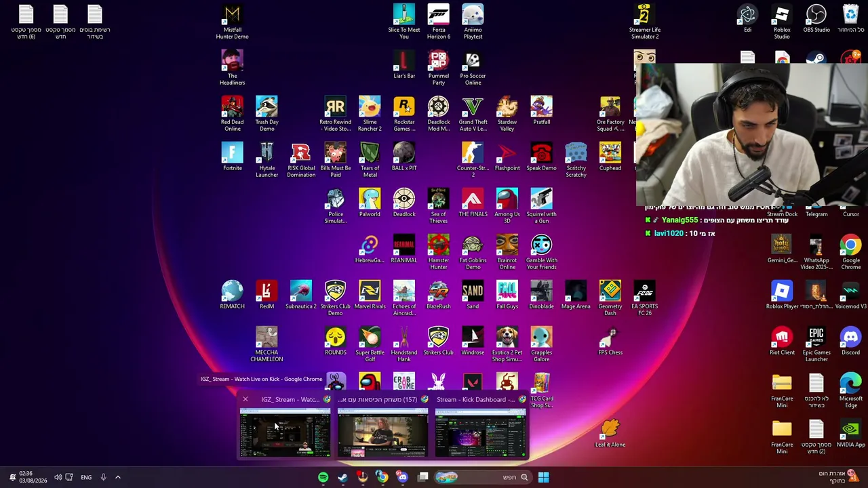Open the Police Simulator shortcut
Screen dimensions: 868x488
[335, 206]
